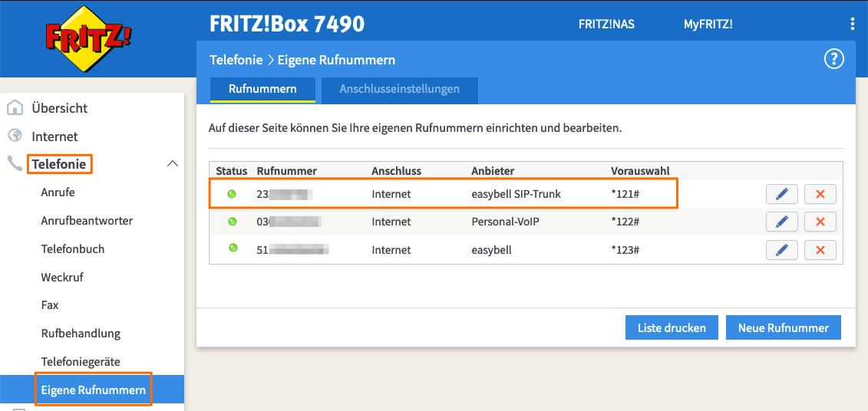868x411 pixels.
Task: Delete the Personal-VoIP number entry
Action: click(820, 222)
